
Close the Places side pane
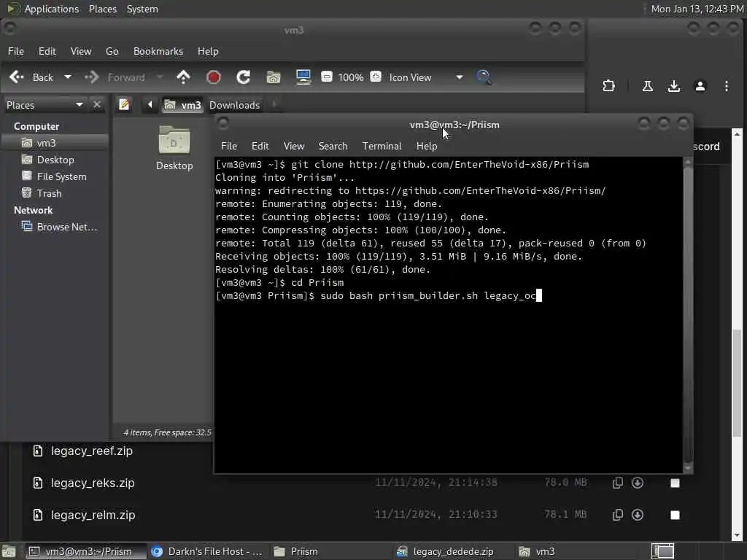point(97,105)
